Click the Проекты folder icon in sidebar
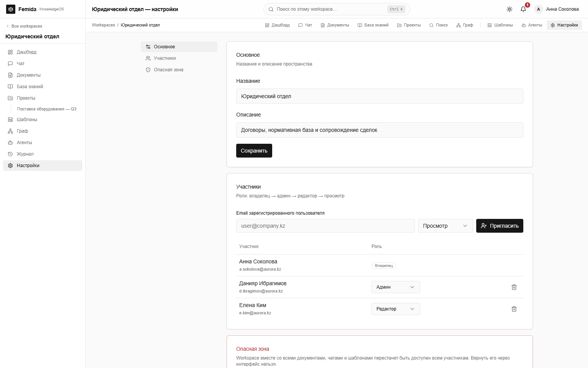This screenshot has height=368, width=588. [10, 98]
